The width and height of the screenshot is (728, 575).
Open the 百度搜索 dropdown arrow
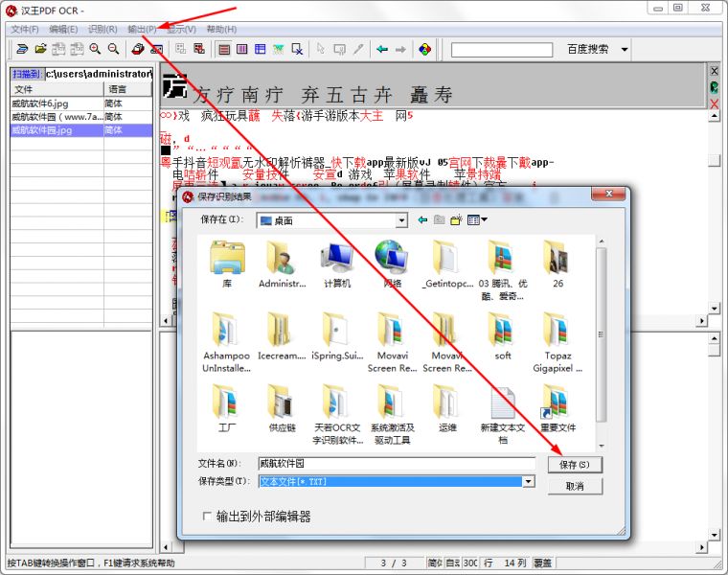[625, 49]
